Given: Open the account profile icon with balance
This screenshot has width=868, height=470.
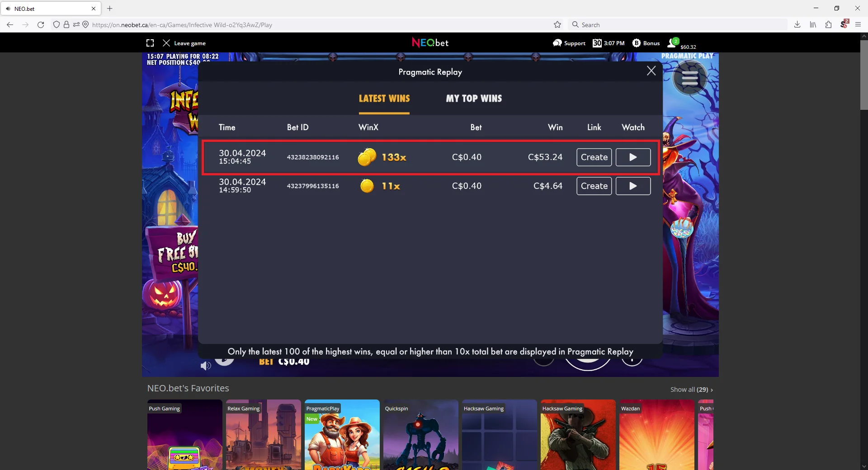Looking at the screenshot, I should 682,43.
